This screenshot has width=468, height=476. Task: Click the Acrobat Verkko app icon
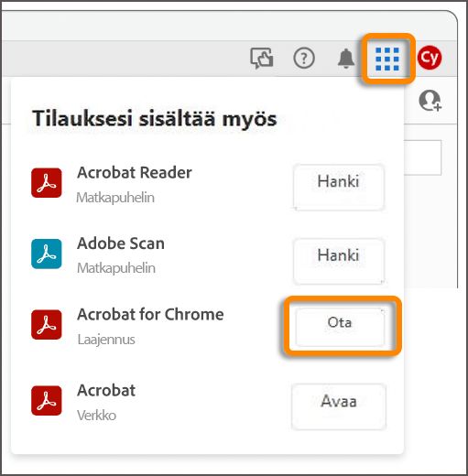(x=47, y=401)
